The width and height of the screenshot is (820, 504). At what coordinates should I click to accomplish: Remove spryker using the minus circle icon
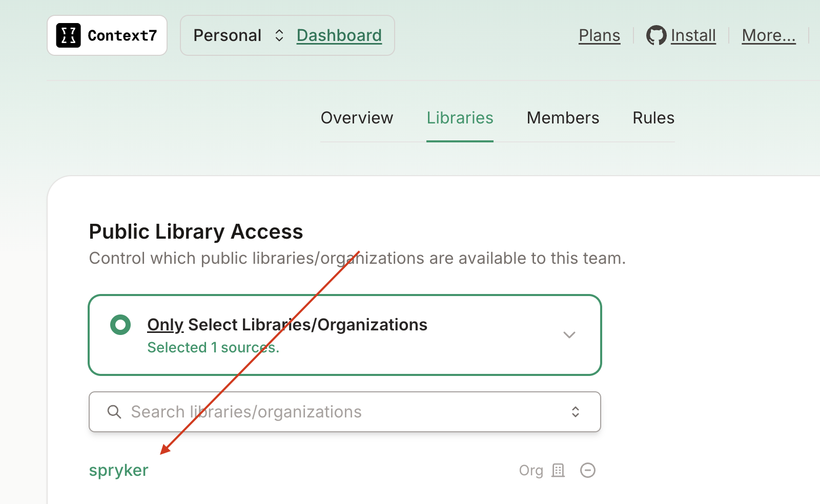[x=587, y=470]
